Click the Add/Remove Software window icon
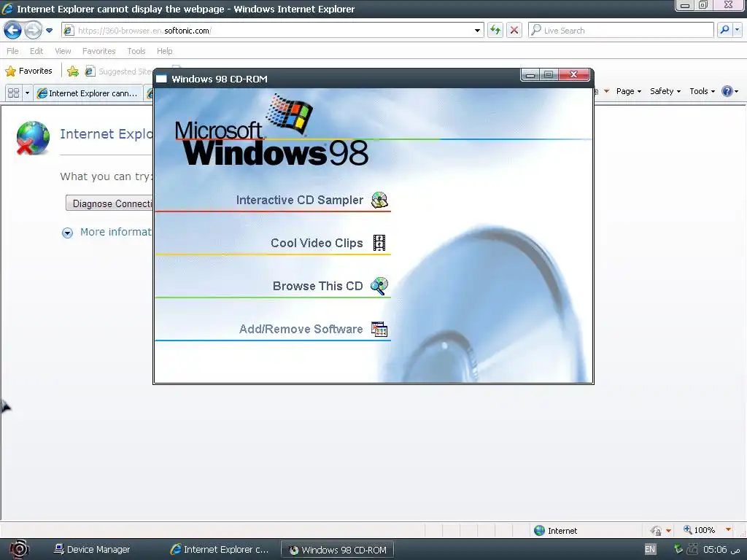747x560 pixels. click(x=379, y=329)
